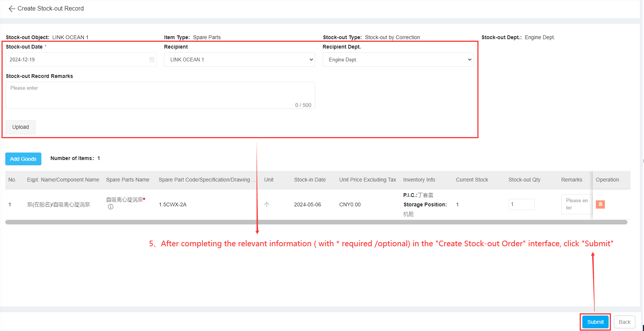Image resolution: width=644 pixels, height=331 pixels.
Task: Submit the stock-out record
Action: [x=595, y=322]
